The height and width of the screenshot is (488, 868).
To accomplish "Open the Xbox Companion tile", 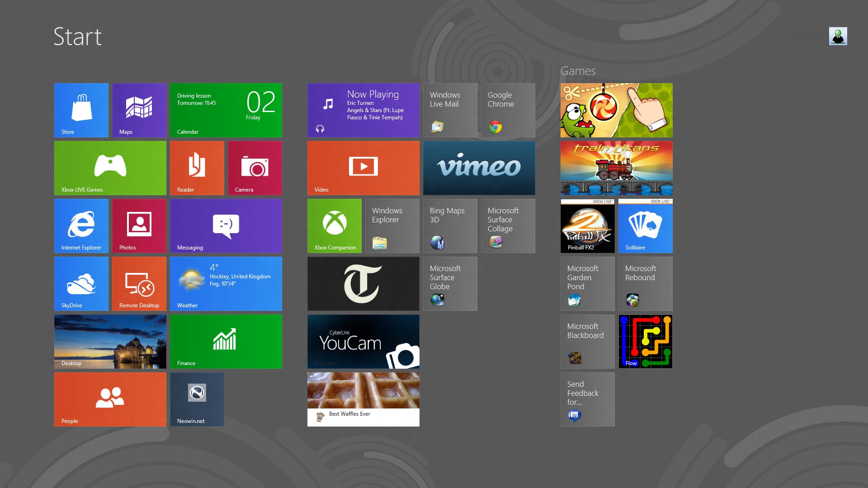I will [335, 225].
